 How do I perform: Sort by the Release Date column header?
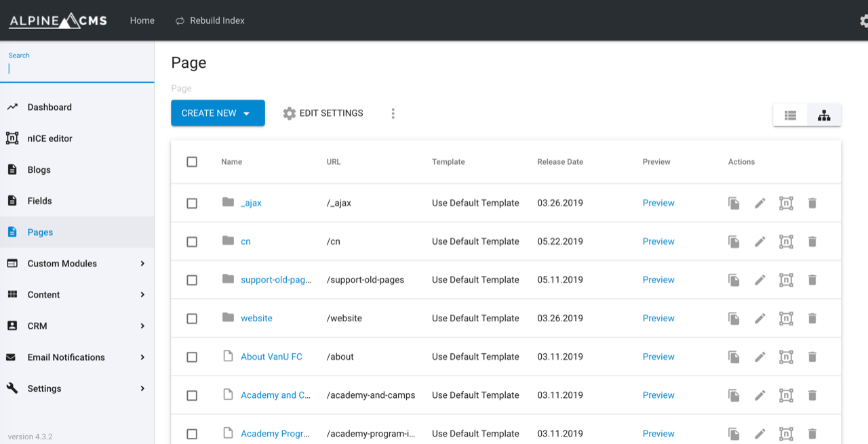click(x=560, y=162)
